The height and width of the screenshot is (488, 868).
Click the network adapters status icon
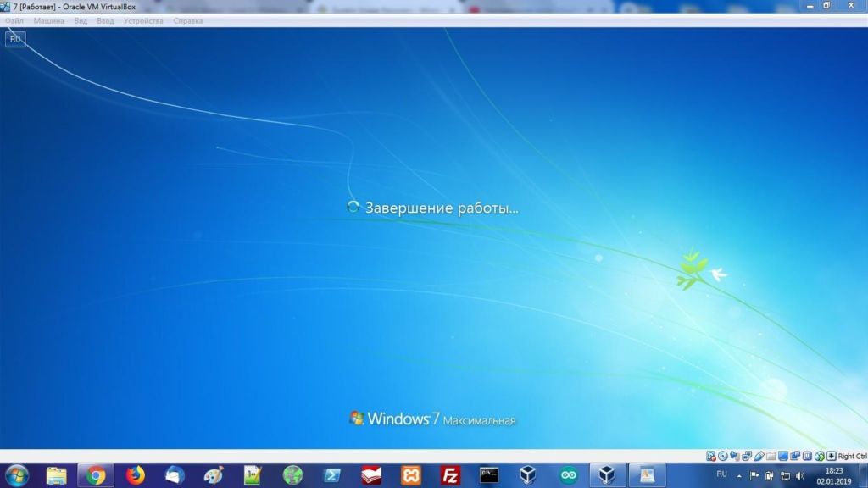(x=747, y=456)
